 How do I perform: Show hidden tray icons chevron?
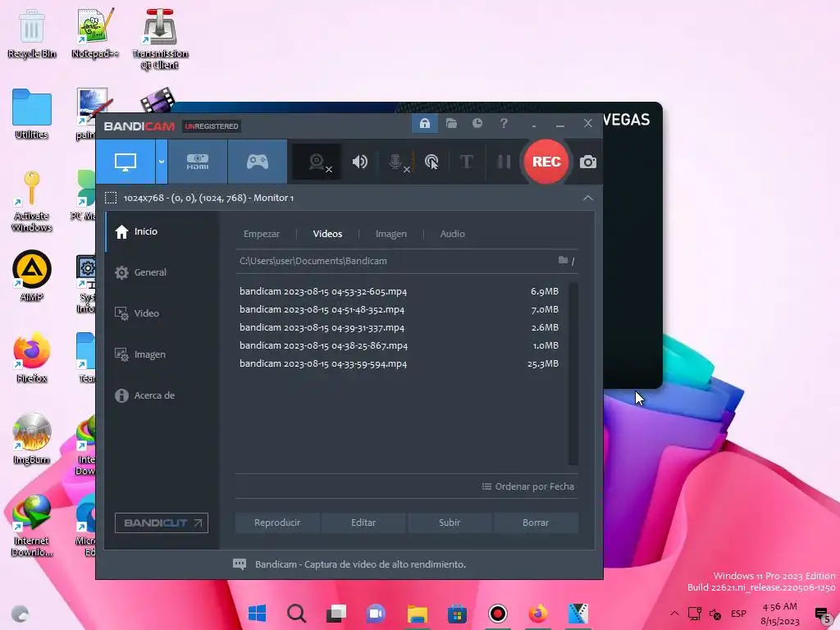click(674, 614)
